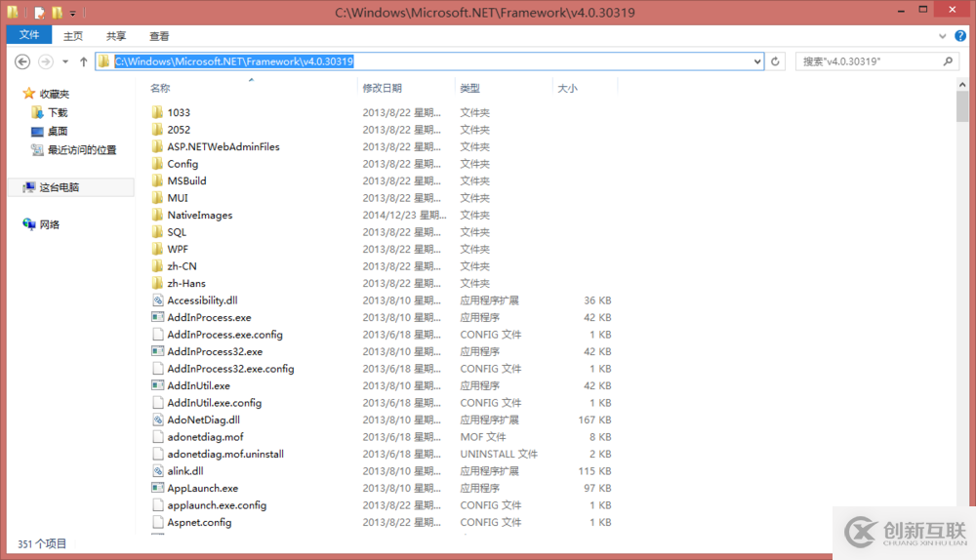Viewport: 976px width, 560px height.
Task: Click the 115 KB size cell
Action: point(594,471)
